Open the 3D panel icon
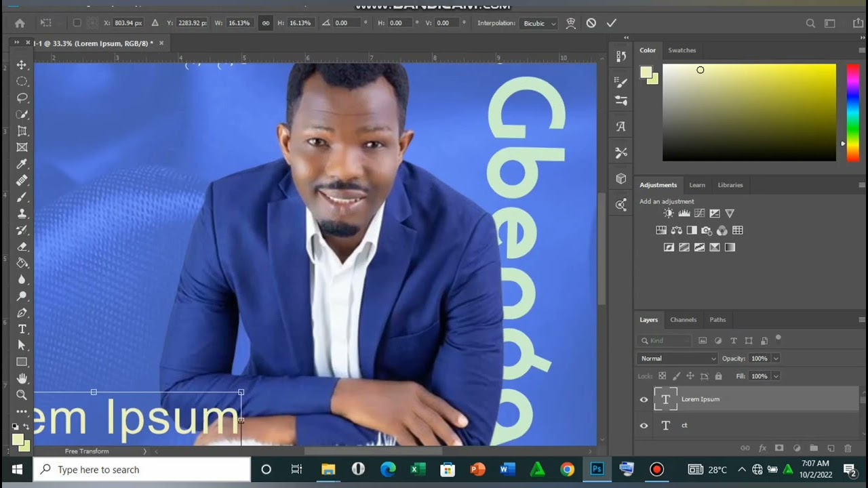This screenshot has width=868, height=488. 620,178
